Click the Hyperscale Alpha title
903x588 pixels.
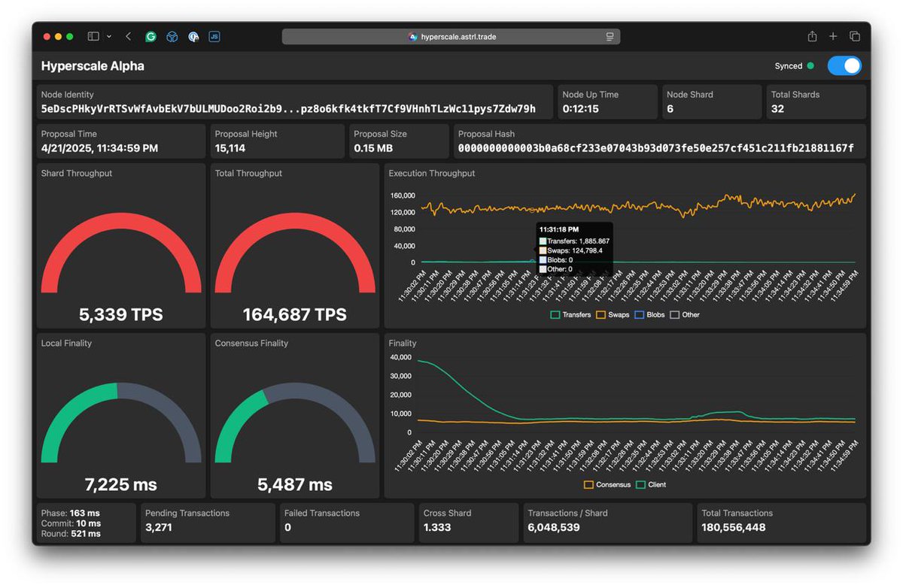tap(93, 66)
